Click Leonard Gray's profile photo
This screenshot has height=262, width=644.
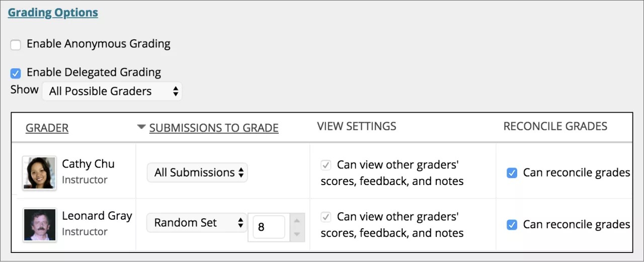39,224
